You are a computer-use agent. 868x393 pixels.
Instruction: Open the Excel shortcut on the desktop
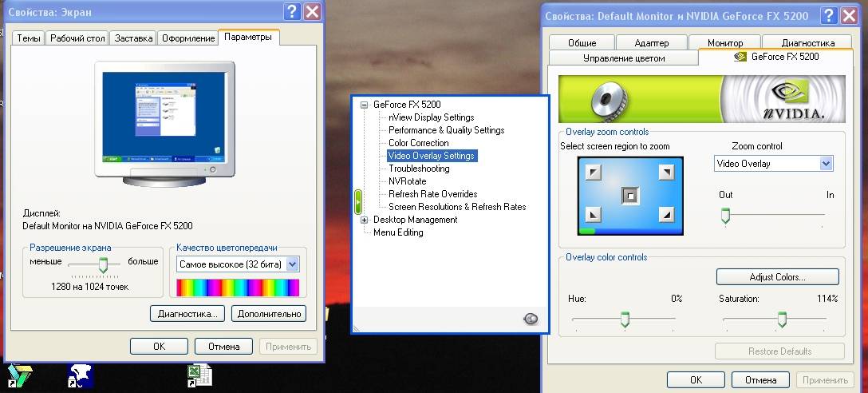point(199,375)
